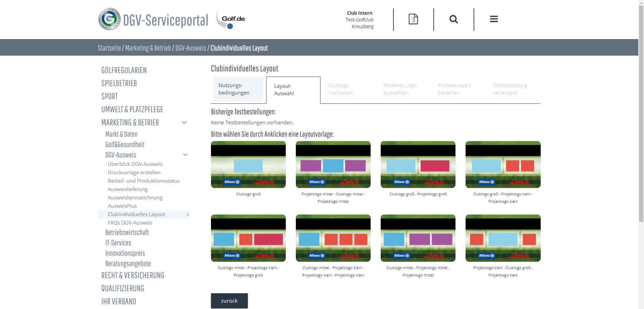
Task: Choose the 'Clublogo groß' layout template
Action: (248, 165)
